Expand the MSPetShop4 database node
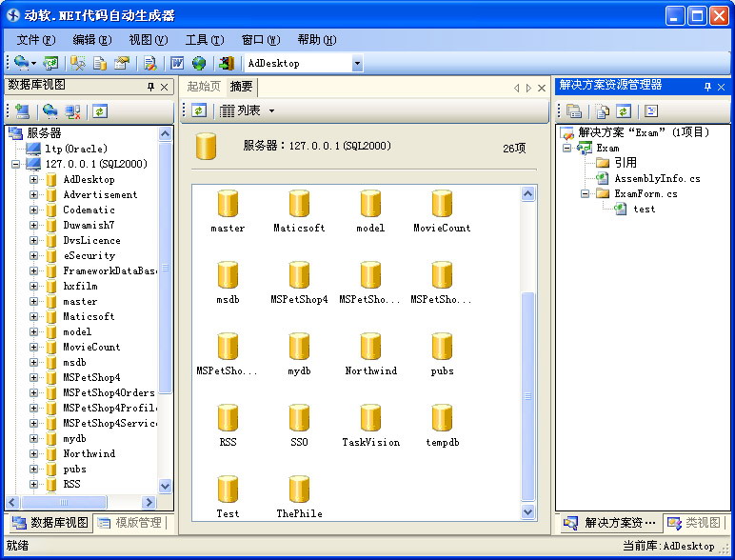735x560 pixels. point(33,377)
